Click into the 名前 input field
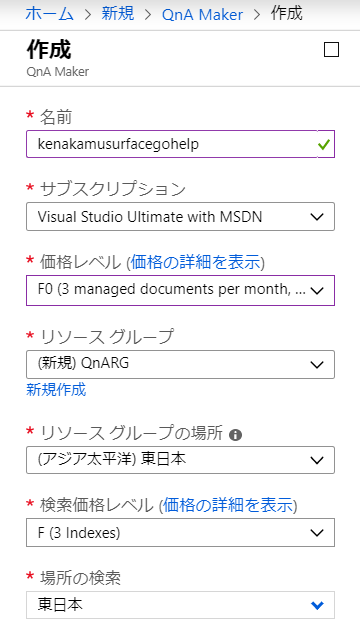This screenshot has height=628, width=360. coord(181,144)
